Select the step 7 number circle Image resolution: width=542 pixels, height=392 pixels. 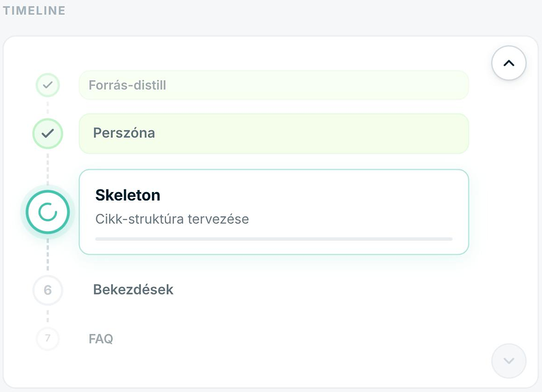click(x=48, y=338)
